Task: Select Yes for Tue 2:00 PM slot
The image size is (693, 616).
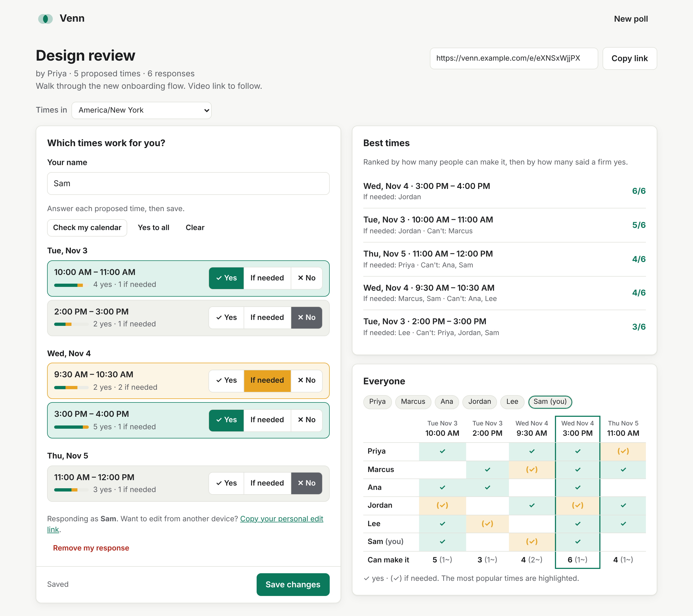Action: [x=227, y=317]
